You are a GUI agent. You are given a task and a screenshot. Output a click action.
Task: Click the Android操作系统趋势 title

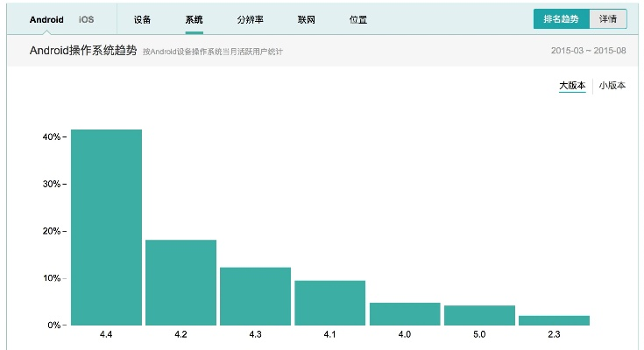(x=84, y=51)
